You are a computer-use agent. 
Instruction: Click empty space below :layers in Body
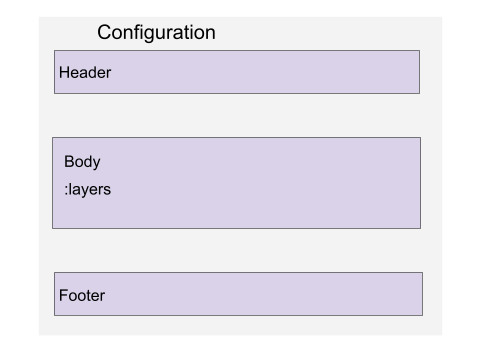point(237,213)
